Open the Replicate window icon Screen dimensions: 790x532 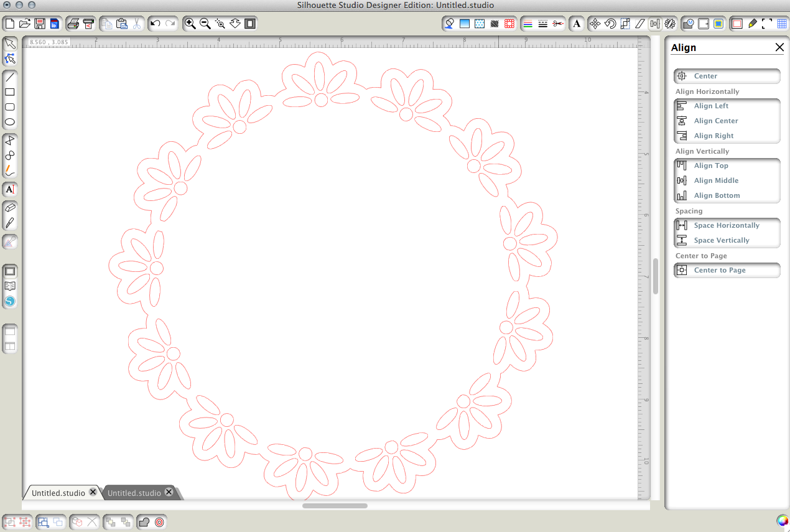[x=670, y=24]
